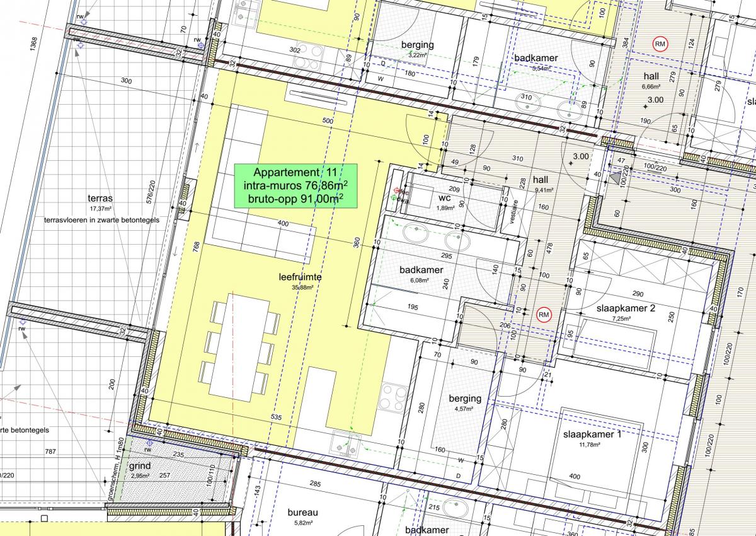The width and height of the screenshot is (756, 536).
Task: Click the hall 9,41m² room label
Action: pos(541,183)
